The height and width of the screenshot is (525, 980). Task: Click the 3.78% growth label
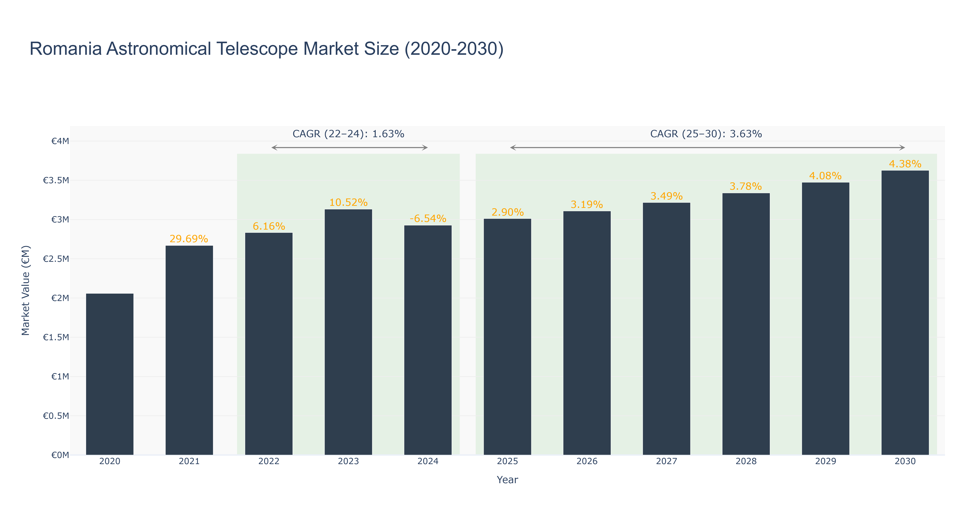click(x=746, y=186)
